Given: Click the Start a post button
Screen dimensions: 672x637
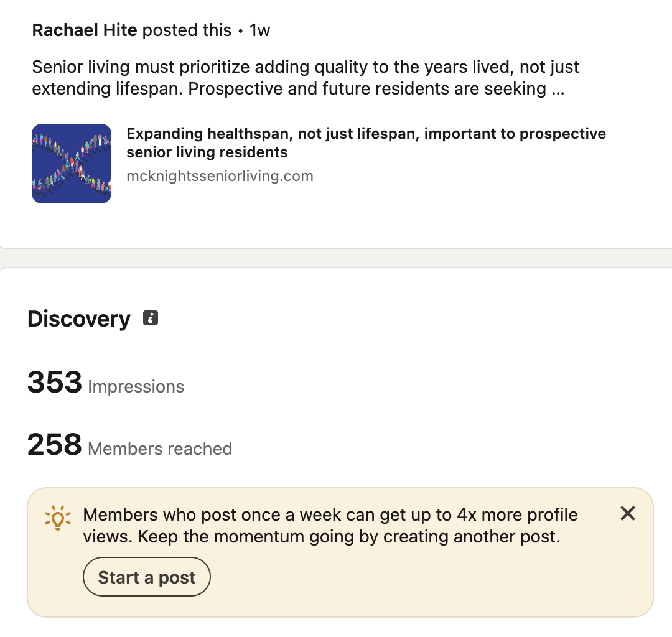Looking at the screenshot, I should 147,577.
